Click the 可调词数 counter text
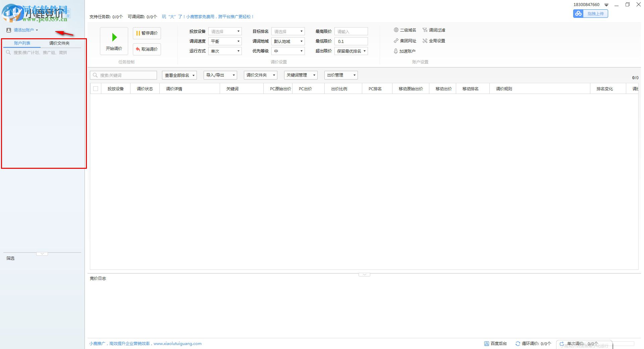The image size is (644, 349). point(142,17)
